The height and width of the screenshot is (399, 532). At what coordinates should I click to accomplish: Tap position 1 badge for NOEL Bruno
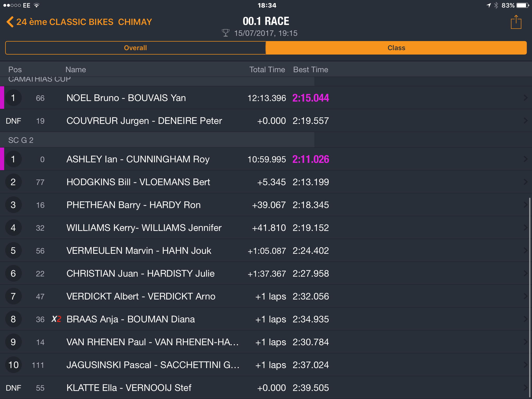point(13,98)
